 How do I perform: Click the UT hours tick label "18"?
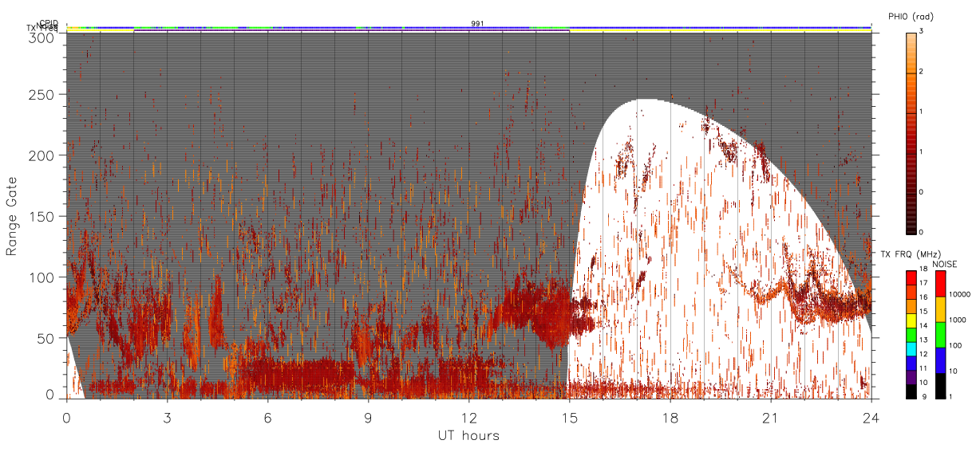click(670, 418)
